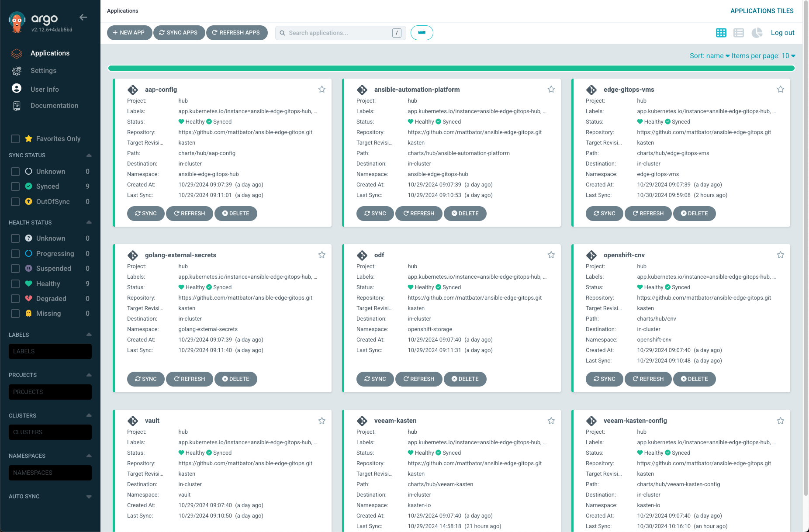The height and width of the screenshot is (532, 809).
Task: Enable Favorites Only checkbox
Action: pos(15,139)
